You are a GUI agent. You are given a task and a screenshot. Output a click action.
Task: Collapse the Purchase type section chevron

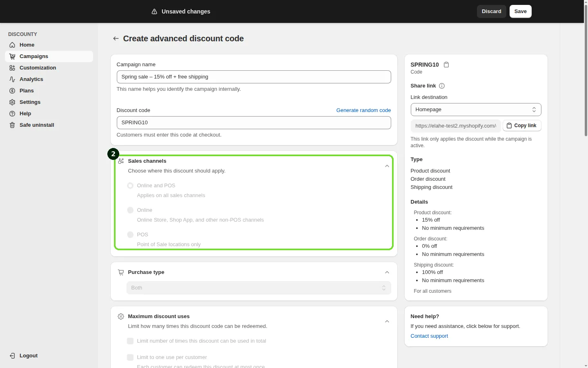click(387, 272)
